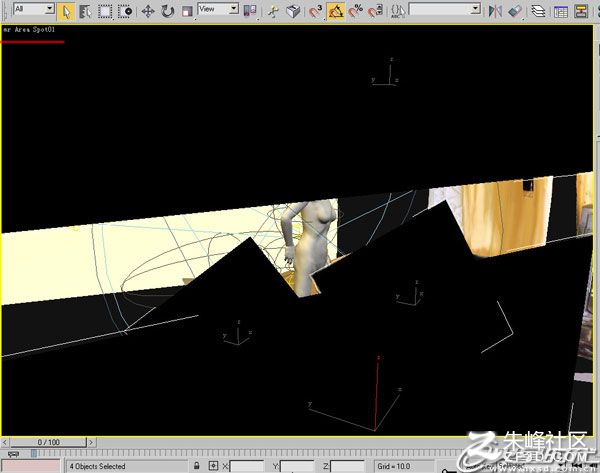Viewport: 600px width, 473px height.
Task: Choose the Rectangular Selection Region tool
Action: point(104,12)
